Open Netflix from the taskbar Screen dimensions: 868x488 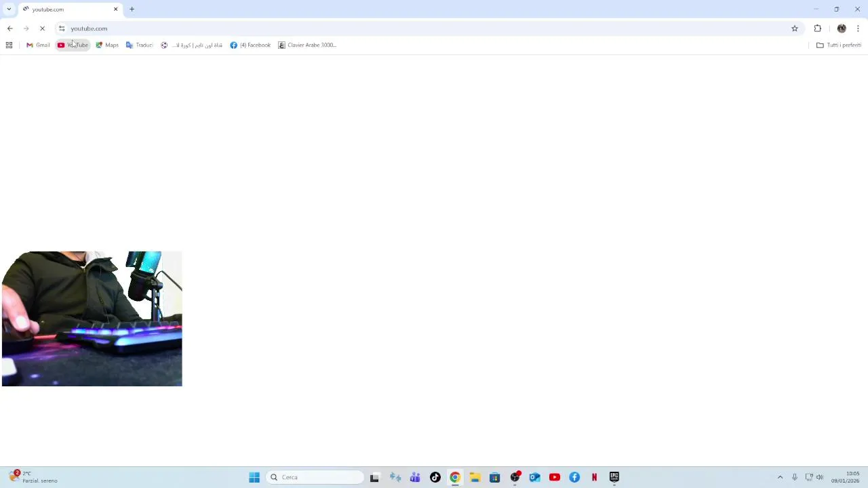(x=594, y=477)
